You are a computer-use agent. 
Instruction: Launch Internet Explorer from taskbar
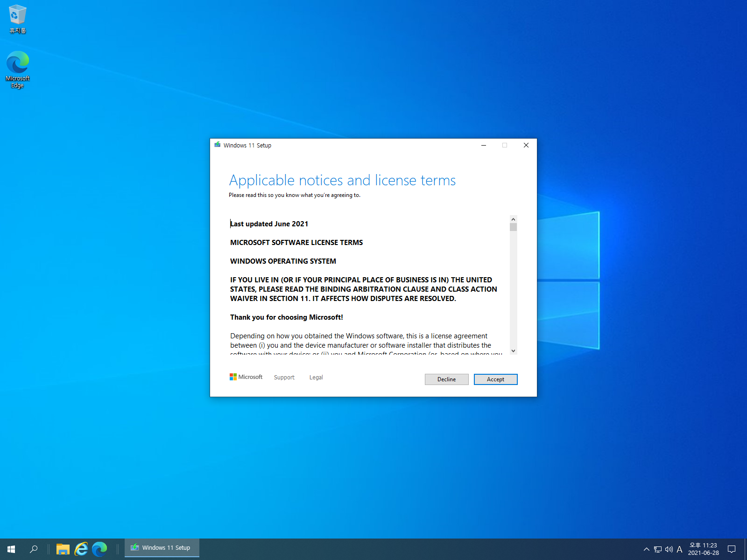coord(81,549)
